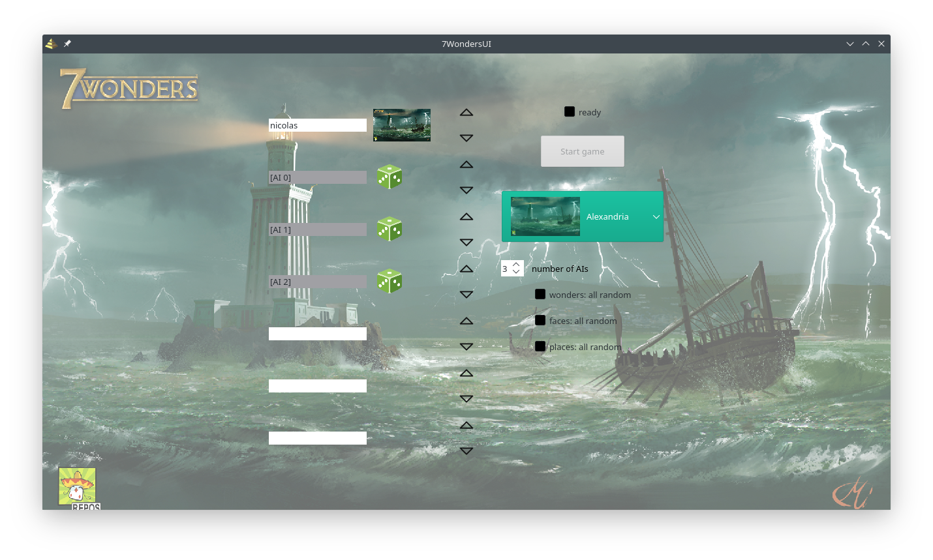Move nicolas down with the down arrow
Image resolution: width=933 pixels, height=560 pixels.
pyautogui.click(x=466, y=138)
